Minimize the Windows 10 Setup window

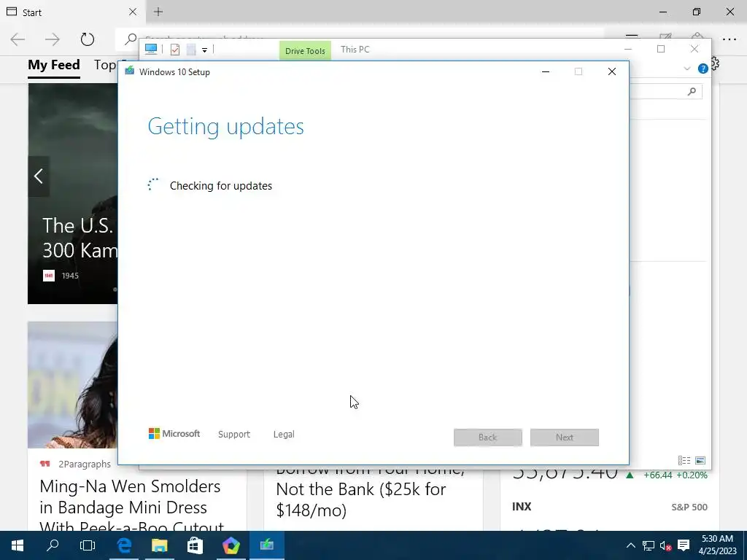546,71
